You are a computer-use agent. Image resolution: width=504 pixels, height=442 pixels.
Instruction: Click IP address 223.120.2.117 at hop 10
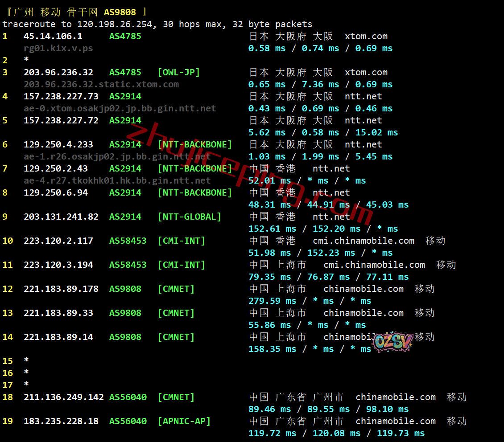pyautogui.click(x=58, y=241)
